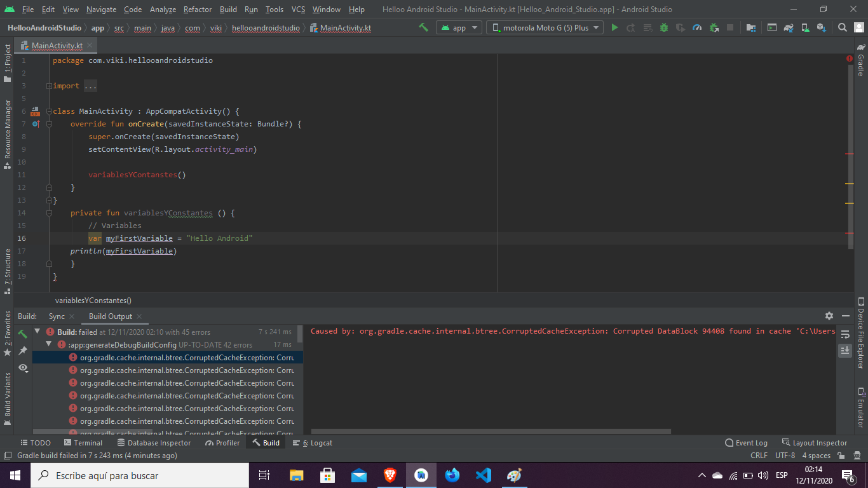Image resolution: width=868 pixels, height=488 pixels.
Task: Toggle scroll to end in build output
Action: pos(845,350)
